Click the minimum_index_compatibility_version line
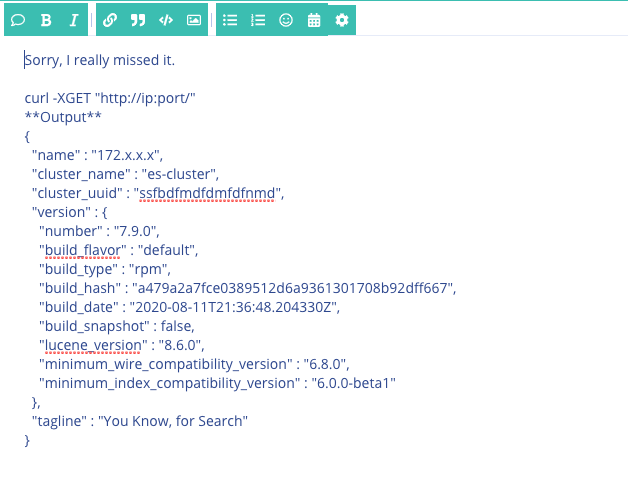The width and height of the screenshot is (628, 488). (x=217, y=383)
